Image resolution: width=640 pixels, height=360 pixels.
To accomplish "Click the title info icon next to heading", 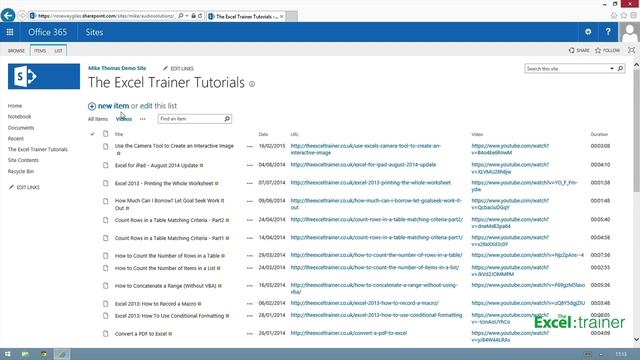I will [x=252, y=84].
